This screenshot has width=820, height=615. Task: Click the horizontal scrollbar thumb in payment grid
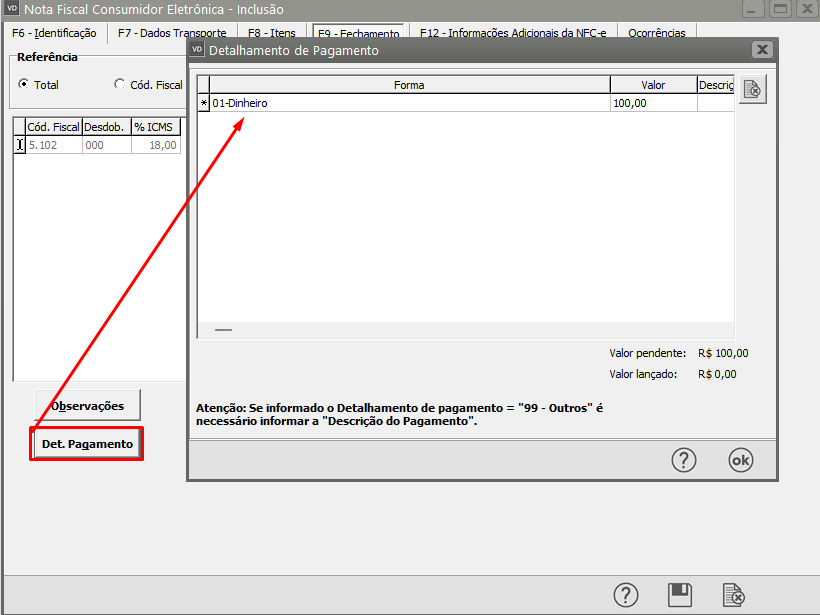tap(223, 329)
